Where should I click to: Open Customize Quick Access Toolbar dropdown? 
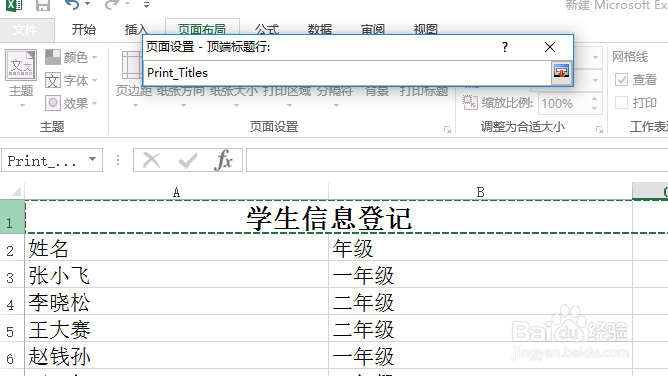[x=146, y=5]
